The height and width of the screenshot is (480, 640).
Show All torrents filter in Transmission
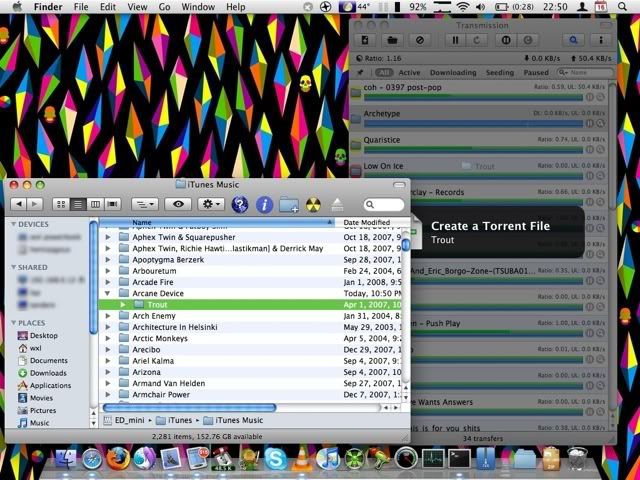[x=383, y=73]
